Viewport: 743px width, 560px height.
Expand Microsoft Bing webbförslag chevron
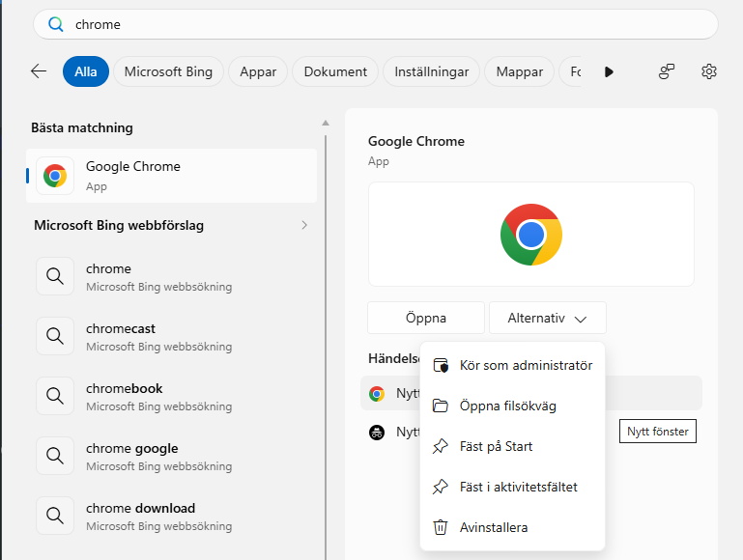pyautogui.click(x=304, y=225)
